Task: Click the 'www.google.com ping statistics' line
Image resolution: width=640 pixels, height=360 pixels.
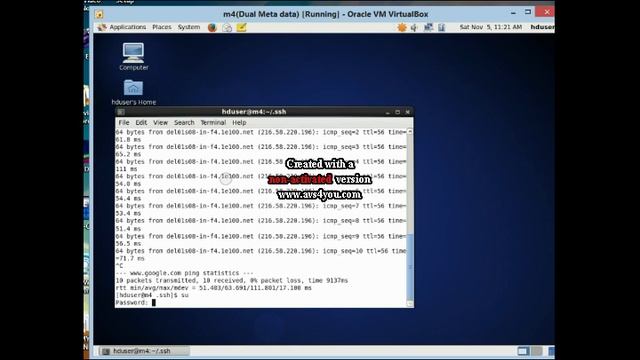Action: (184, 273)
